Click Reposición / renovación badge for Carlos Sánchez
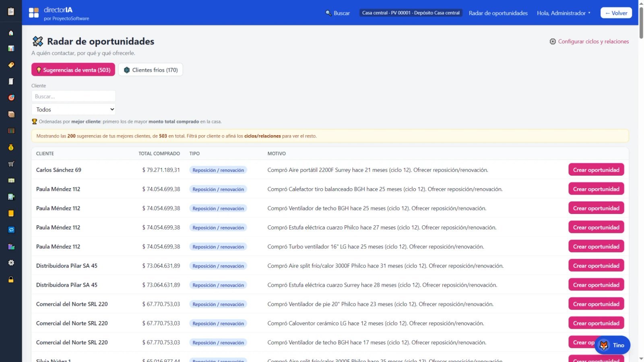 218,170
